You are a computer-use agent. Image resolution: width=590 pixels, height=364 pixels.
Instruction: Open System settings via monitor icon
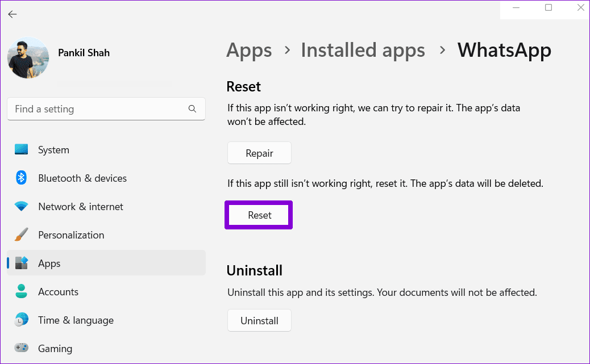[22, 149]
